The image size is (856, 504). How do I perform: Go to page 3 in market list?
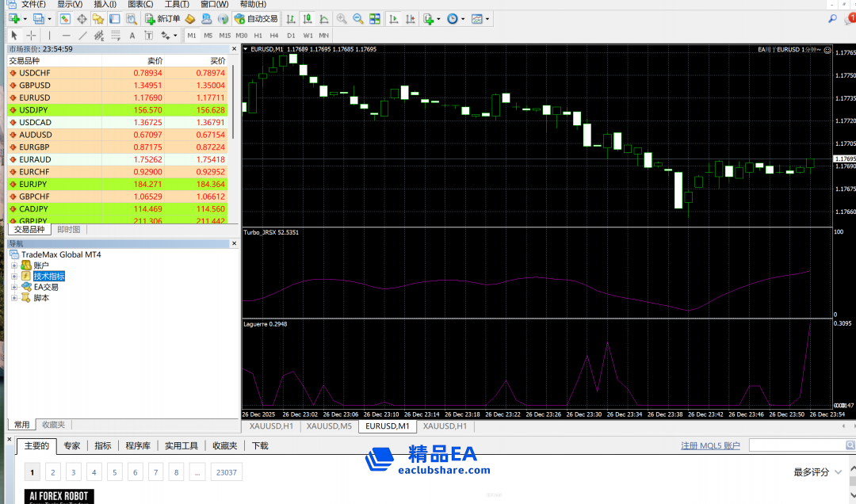73,472
